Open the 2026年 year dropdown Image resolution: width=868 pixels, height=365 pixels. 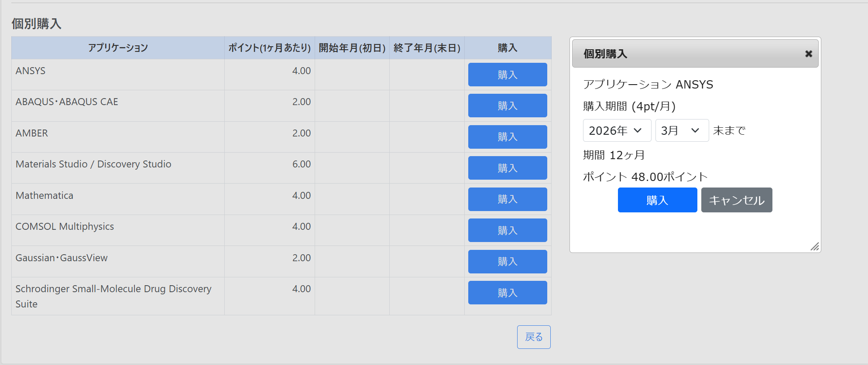tap(617, 130)
